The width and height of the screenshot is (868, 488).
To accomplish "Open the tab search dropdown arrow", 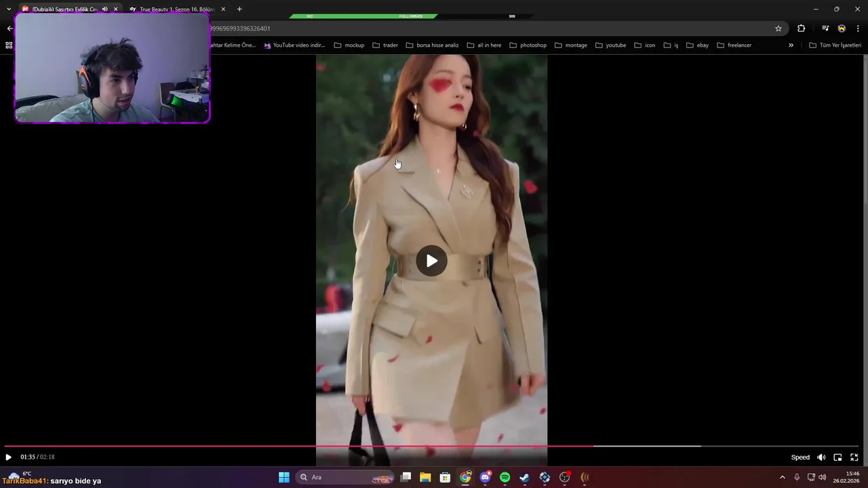I will [8, 9].
